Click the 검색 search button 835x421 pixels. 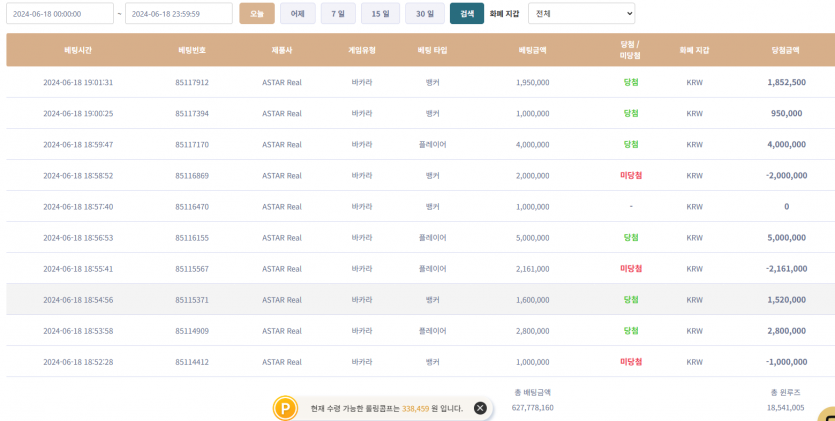click(x=467, y=14)
